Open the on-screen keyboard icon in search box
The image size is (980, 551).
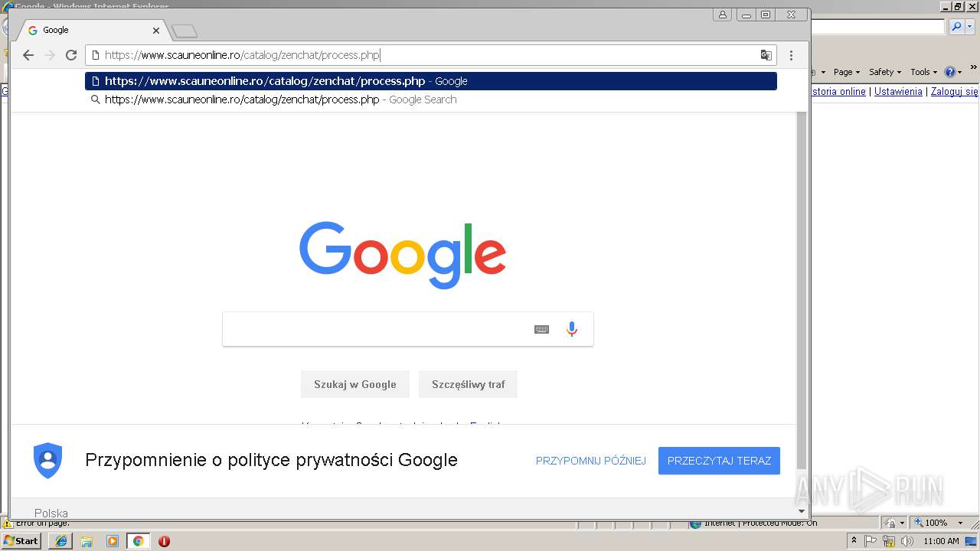(x=541, y=329)
